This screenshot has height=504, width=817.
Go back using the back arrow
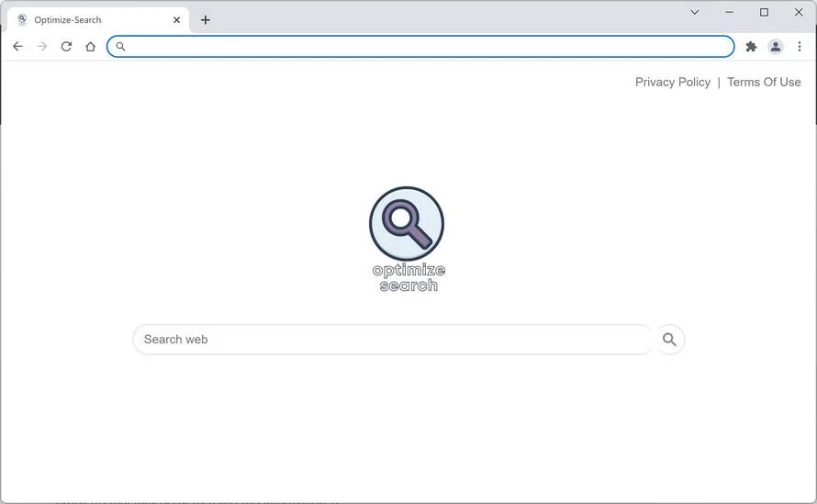(17, 47)
